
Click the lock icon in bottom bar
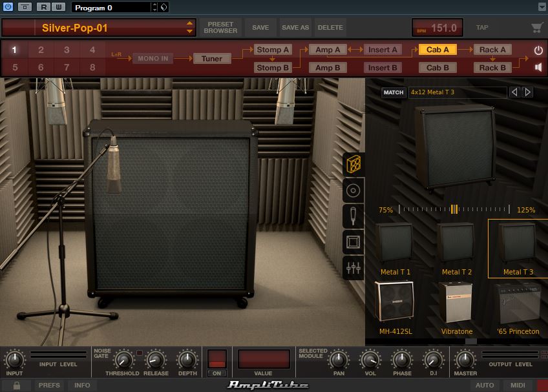[x=17, y=386]
